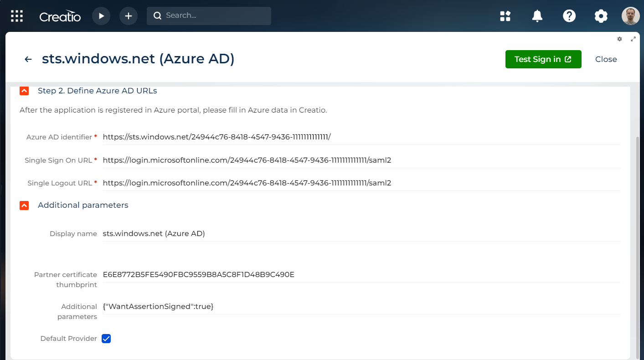Open the notifications bell
Image resolution: width=644 pixels, height=360 pixels.
(537, 16)
